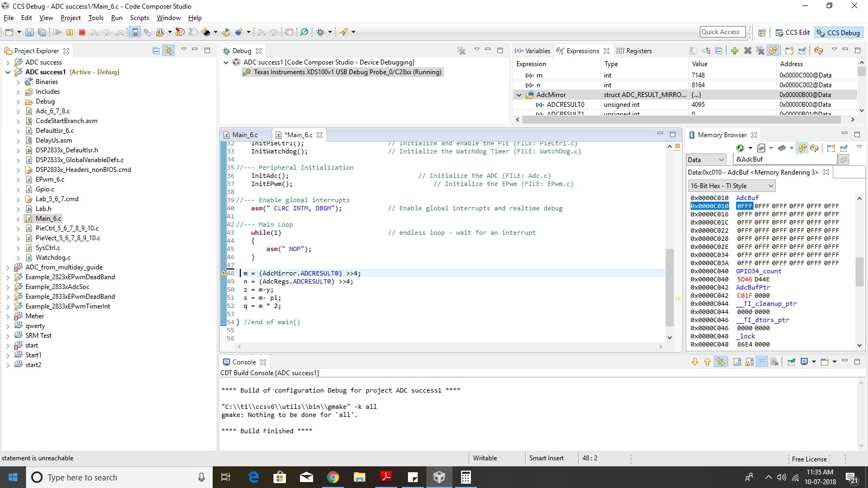Open Chrome from the Windows taskbar
Viewport: 868px width, 488px height.
coord(333,477)
